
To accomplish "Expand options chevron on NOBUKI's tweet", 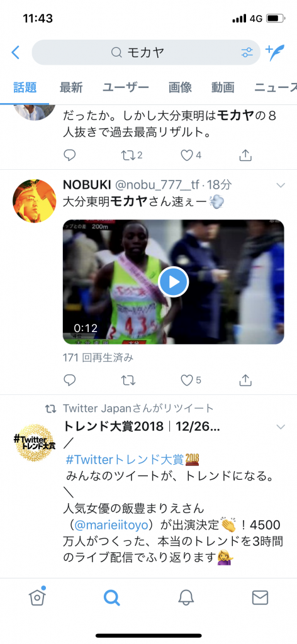I will (281, 186).
